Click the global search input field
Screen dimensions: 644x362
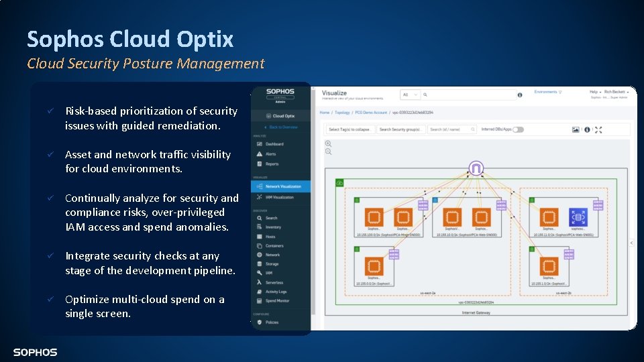coord(468,95)
